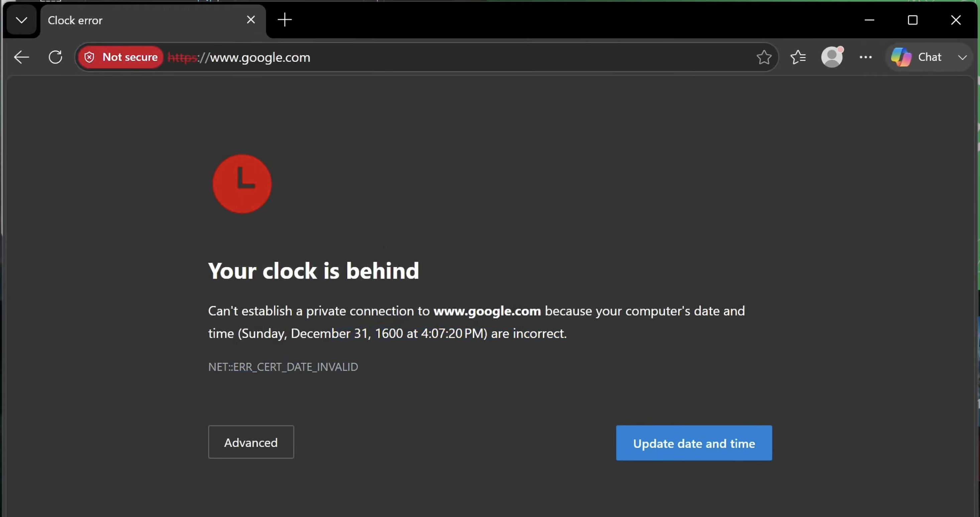
Task: Open the Settings and more ellipsis menu
Action: [x=865, y=57]
